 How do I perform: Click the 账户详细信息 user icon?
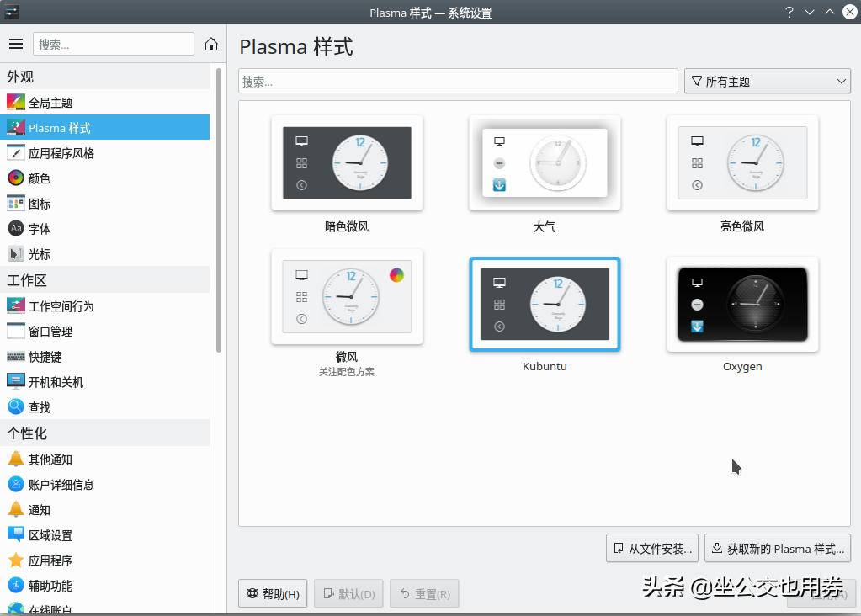[x=16, y=484]
